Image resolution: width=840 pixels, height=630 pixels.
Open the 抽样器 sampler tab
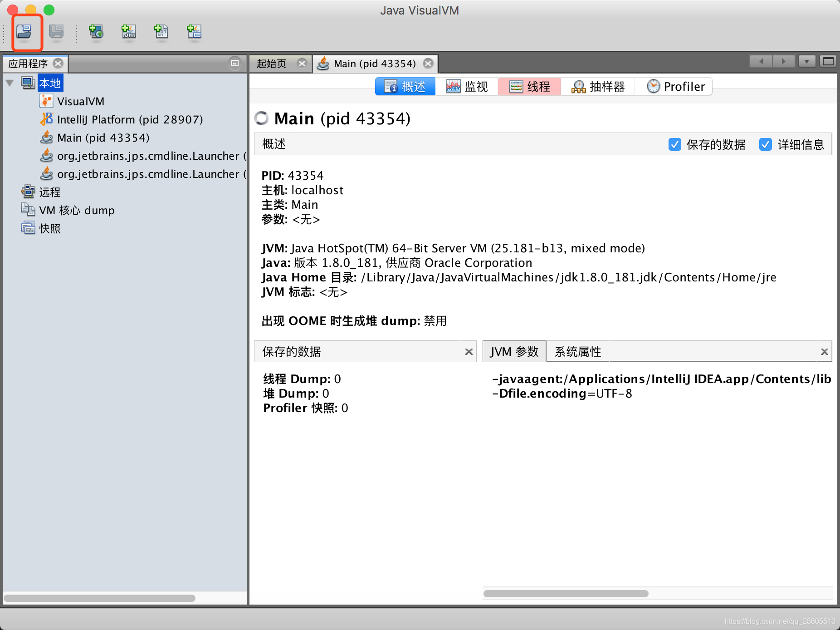(x=598, y=86)
